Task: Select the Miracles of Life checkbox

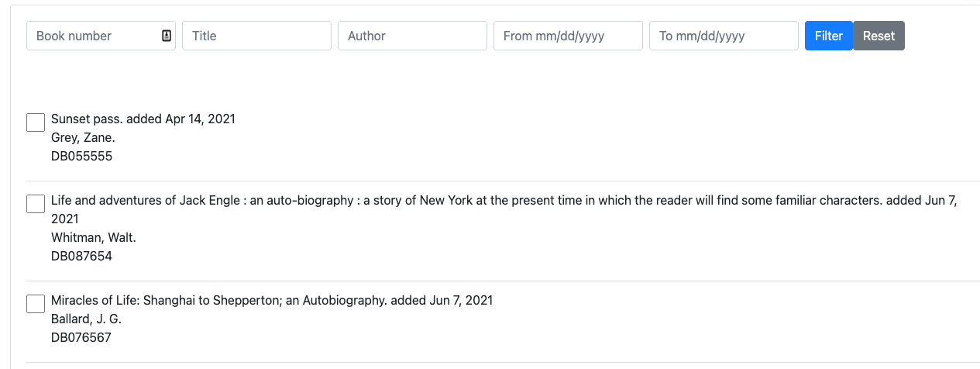Action: click(x=36, y=304)
